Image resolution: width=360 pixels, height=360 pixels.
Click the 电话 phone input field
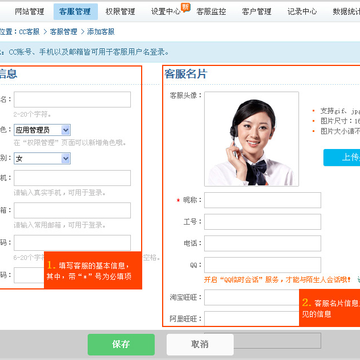coord(263,243)
